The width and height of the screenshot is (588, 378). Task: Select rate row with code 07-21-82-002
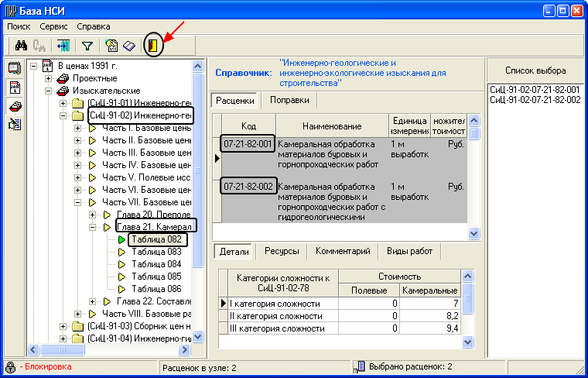click(248, 187)
